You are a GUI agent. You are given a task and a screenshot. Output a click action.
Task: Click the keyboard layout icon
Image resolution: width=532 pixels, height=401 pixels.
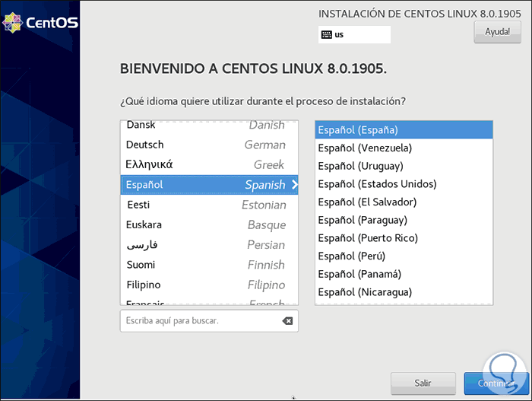[x=326, y=35]
